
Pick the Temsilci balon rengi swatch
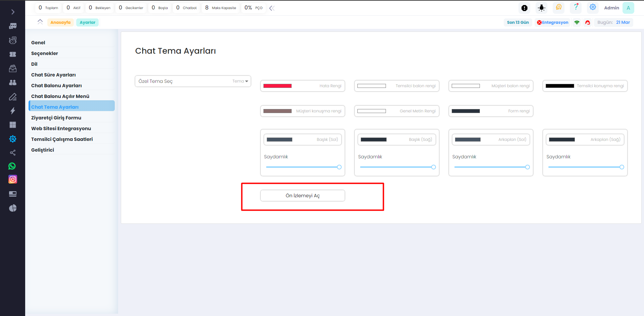[371, 86]
